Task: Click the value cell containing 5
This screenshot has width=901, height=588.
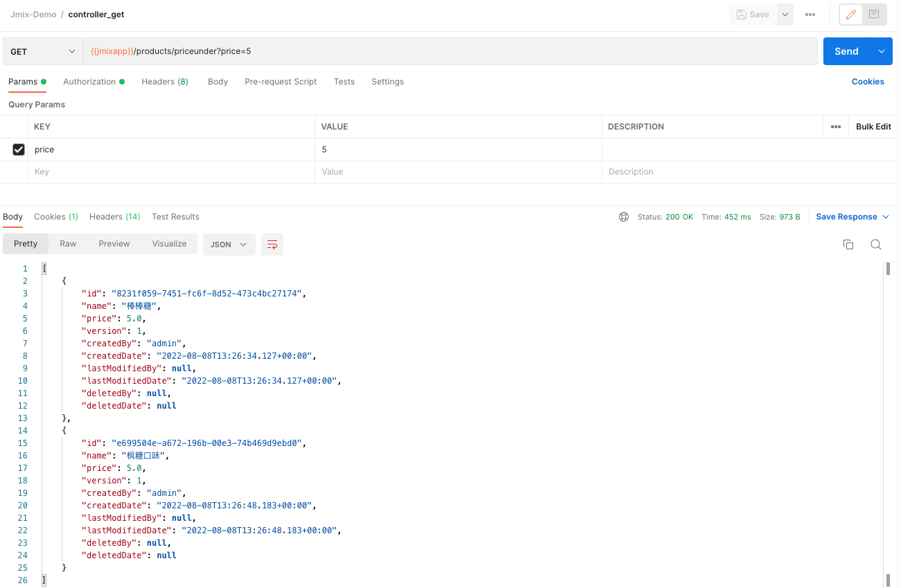Action: pos(458,150)
